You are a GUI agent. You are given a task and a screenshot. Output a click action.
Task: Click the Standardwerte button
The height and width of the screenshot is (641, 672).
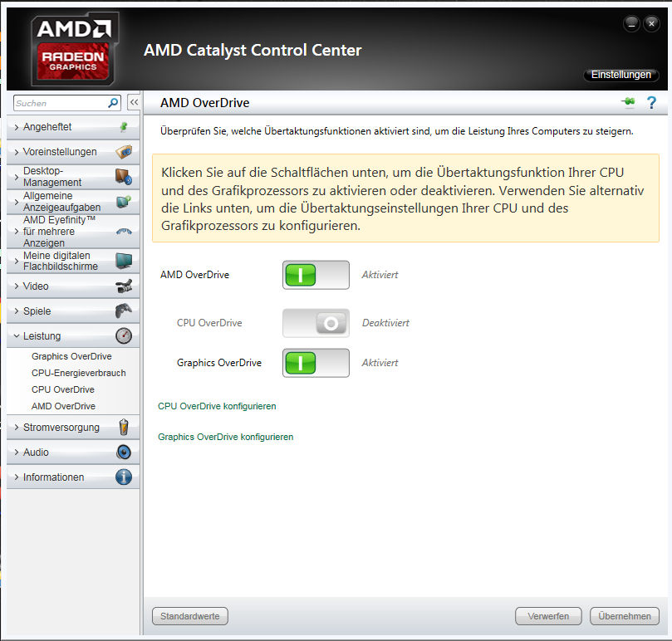click(190, 616)
